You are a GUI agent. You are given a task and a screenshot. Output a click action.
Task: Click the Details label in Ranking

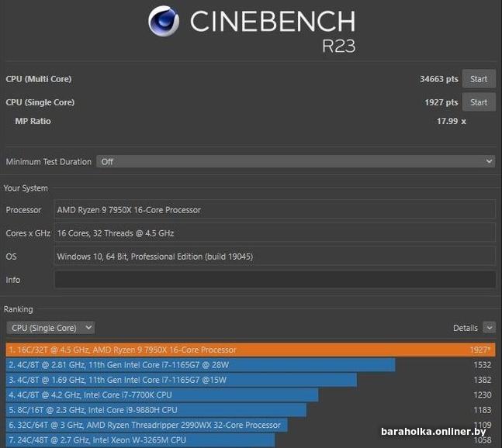[x=466, y=328]
